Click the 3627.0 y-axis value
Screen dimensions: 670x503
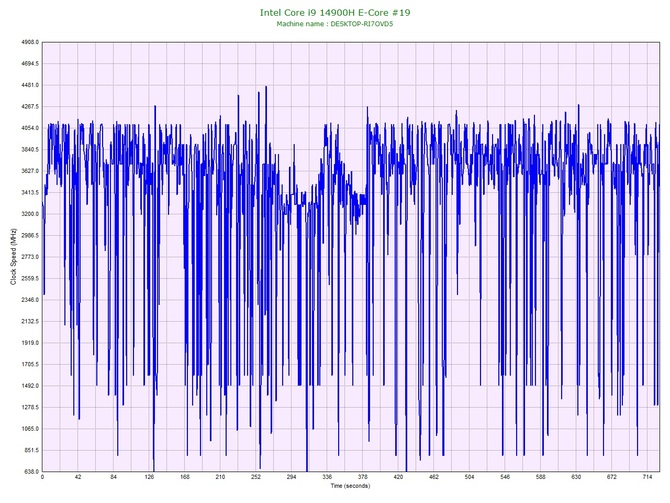coord(30,171)
